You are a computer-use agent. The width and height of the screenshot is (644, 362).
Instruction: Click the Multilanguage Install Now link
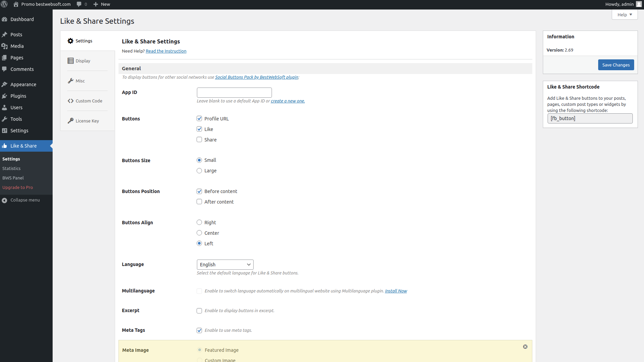tap(396, 291)
